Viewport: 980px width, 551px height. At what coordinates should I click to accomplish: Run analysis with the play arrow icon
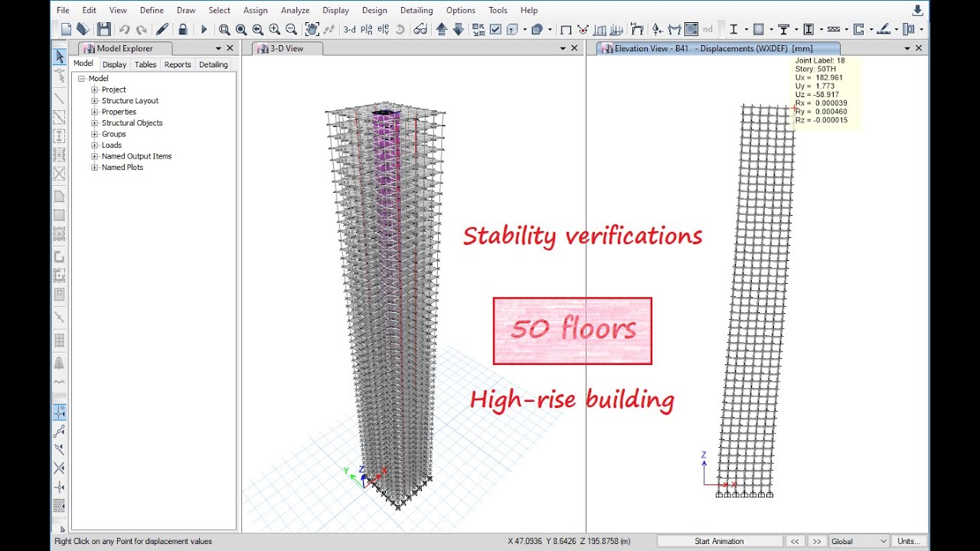click(x=204, y=29)
